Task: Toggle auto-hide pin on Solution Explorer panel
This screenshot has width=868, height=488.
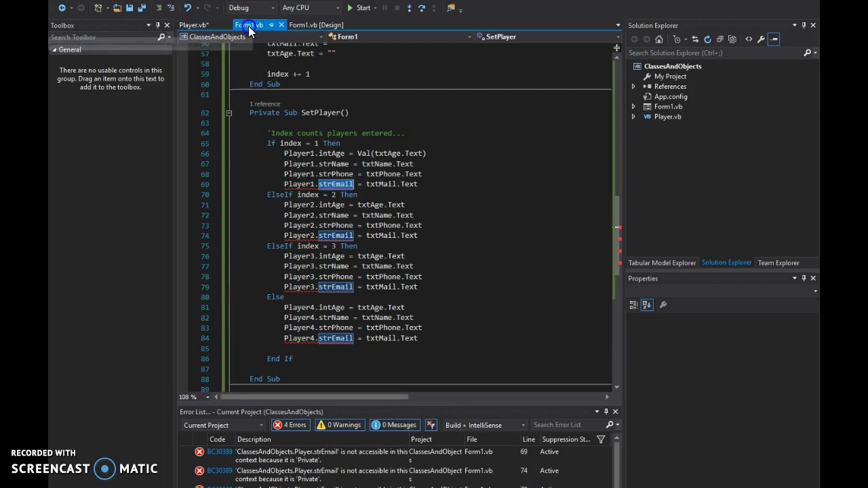Action: [x=804, y=26]
